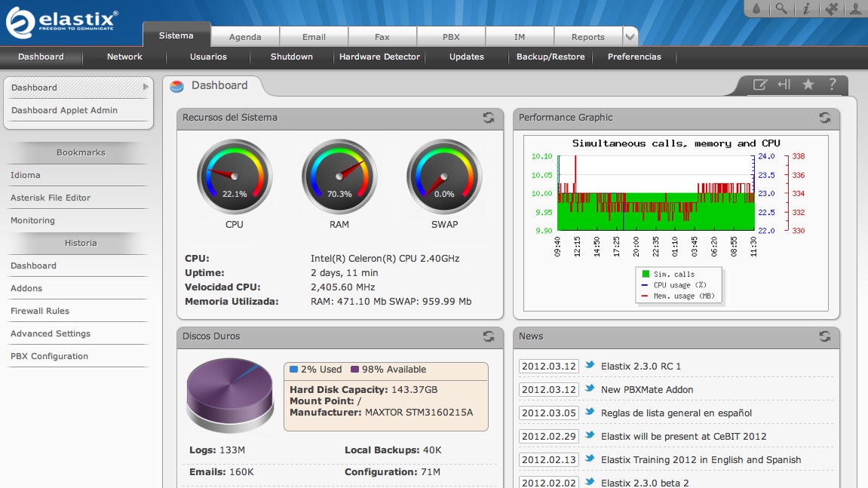Open the theme color droplet icon
Viewport: 868px width, 488px height.
pos(756,8)
